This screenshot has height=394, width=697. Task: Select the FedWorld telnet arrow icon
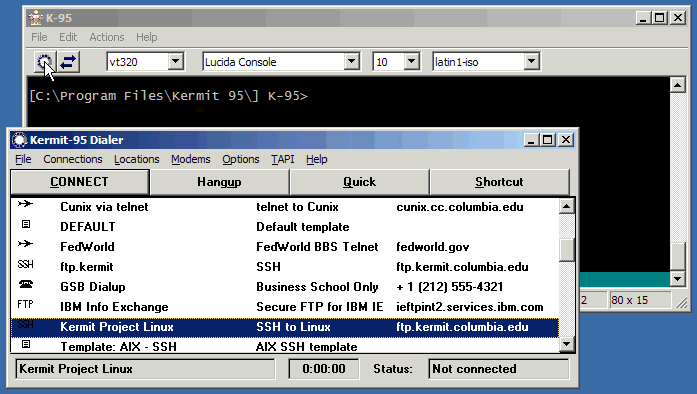pyautogui.click(x=25, y=244)
